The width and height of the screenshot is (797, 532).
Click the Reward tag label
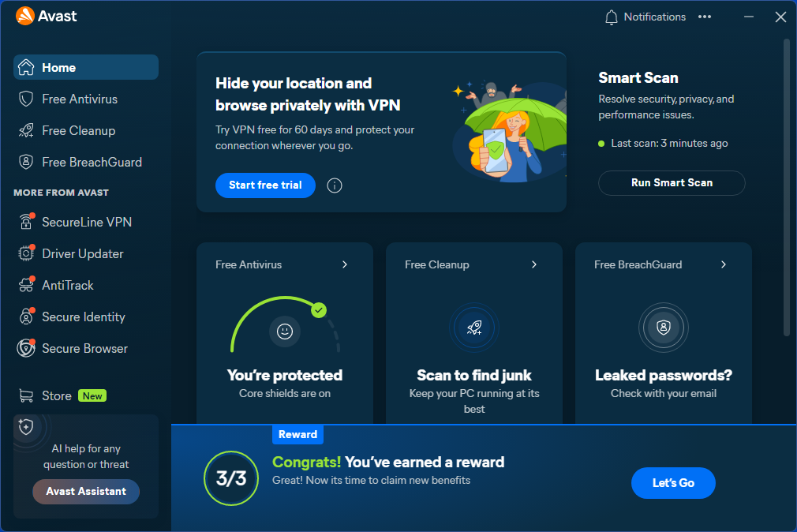(x=297, y=434)
